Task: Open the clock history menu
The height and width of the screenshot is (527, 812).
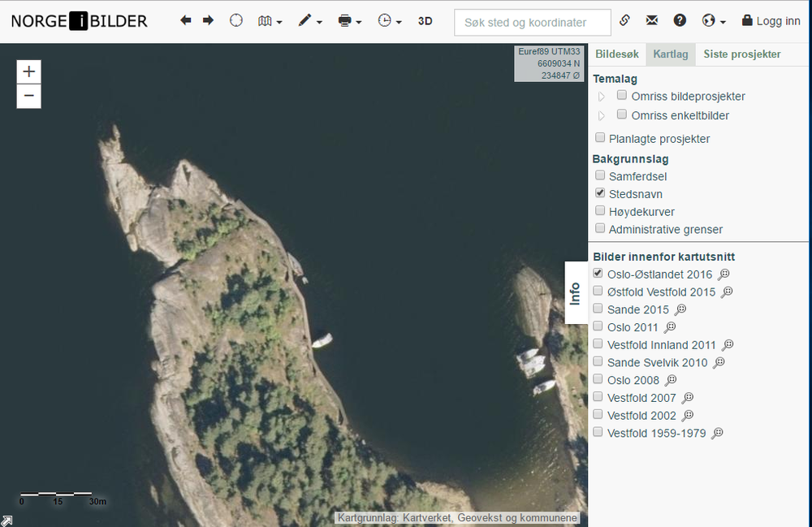Action: (x=390, y=21)
